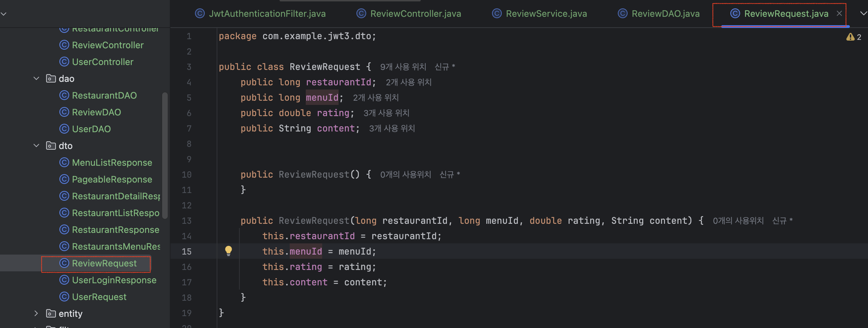The width and height of the screenshot is (868, 328).
Task: Open UserLoginResponse class
Action: click(x=114, y=280)
